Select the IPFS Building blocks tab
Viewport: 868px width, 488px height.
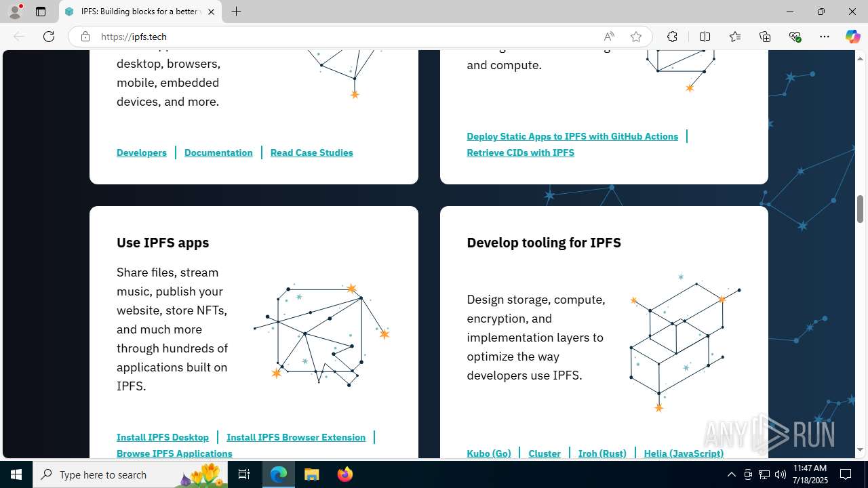point(140,12)
